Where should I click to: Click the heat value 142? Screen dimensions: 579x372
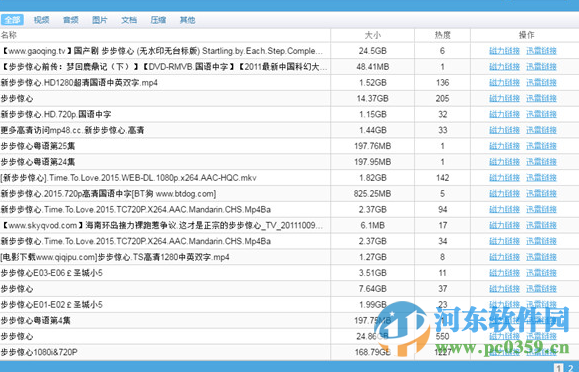click(442, 178)
